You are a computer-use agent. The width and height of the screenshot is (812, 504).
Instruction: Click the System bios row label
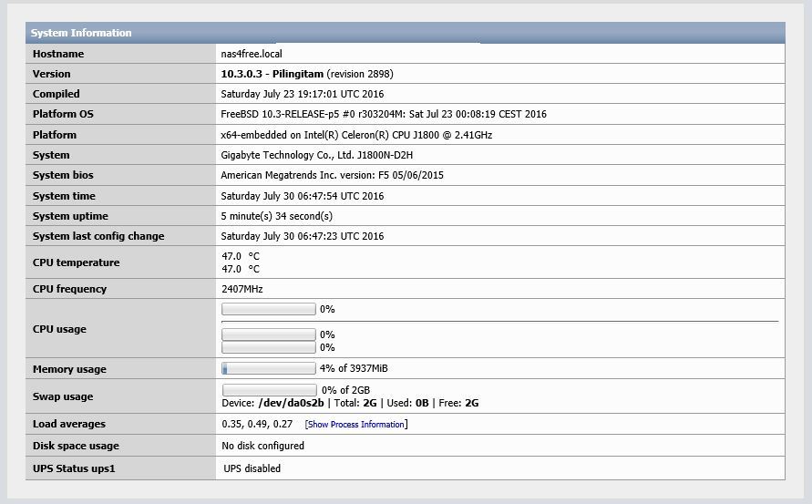(63, 176)
